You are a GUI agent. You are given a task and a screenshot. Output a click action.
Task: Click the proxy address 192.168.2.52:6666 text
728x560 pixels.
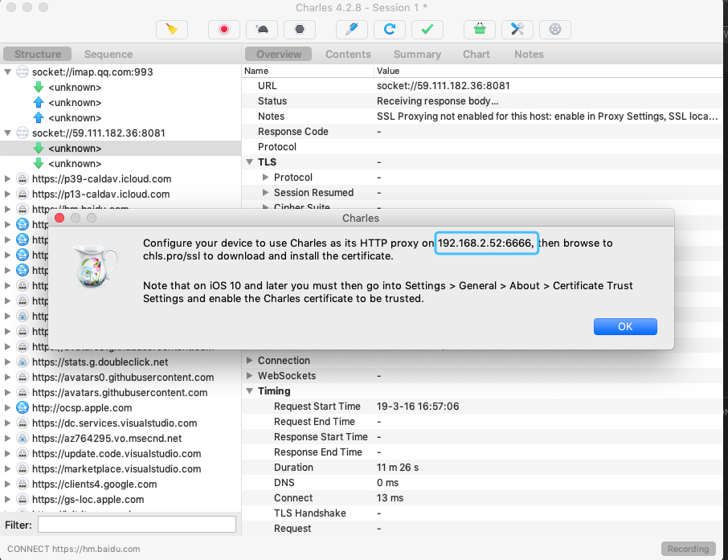coord(486,243)
